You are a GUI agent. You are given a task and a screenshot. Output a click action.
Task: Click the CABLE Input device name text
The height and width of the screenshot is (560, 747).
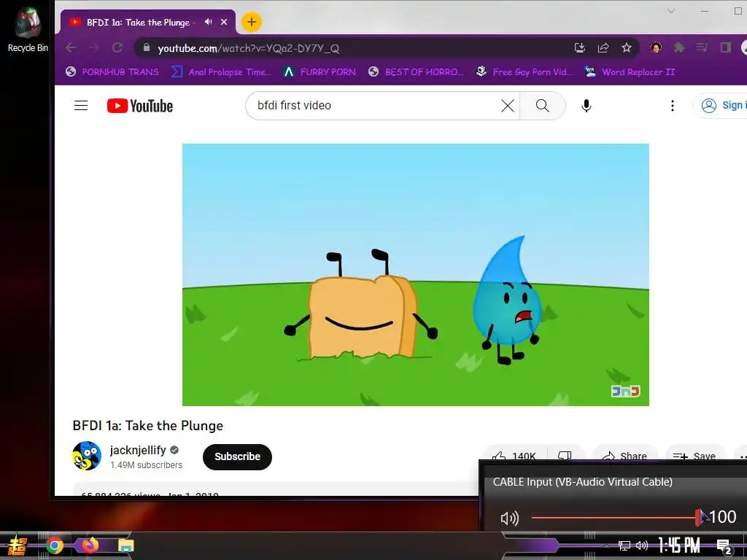coord(583,482)
